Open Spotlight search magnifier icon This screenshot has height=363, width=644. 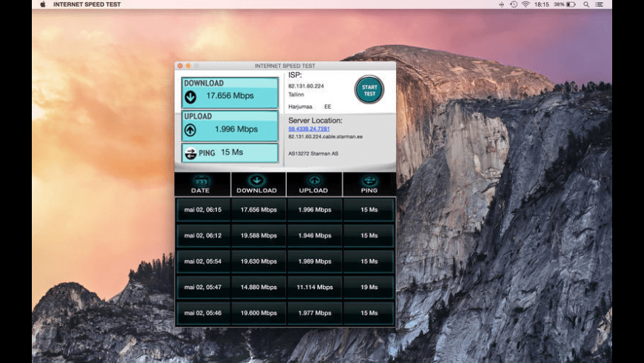[586, 4]
